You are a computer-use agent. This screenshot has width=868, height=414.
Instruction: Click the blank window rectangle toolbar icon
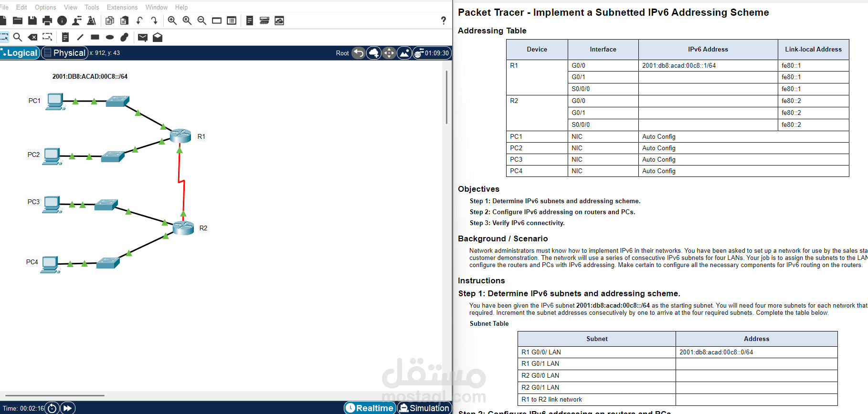217,21
